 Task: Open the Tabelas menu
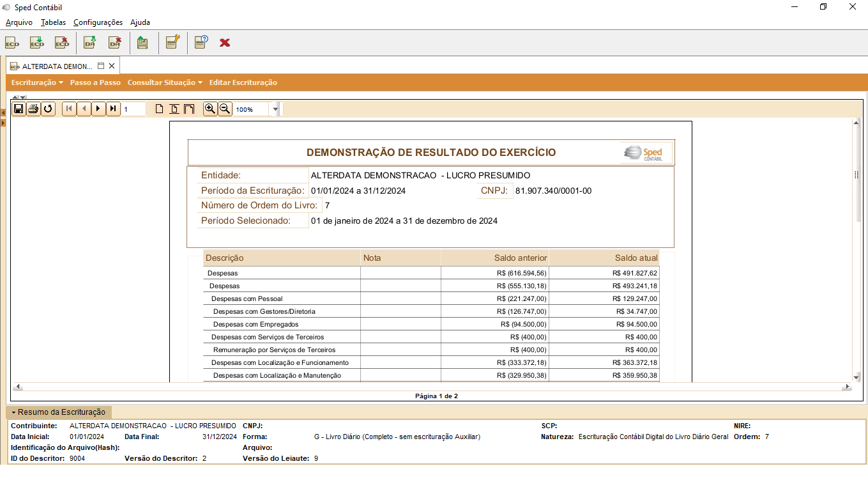tap(52, 22)
